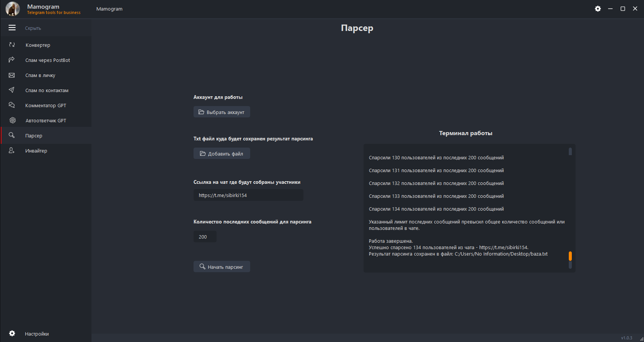Click the envelope icon for Спам в личку
This screenshot has width=644, height=342.
click(12, 75)
